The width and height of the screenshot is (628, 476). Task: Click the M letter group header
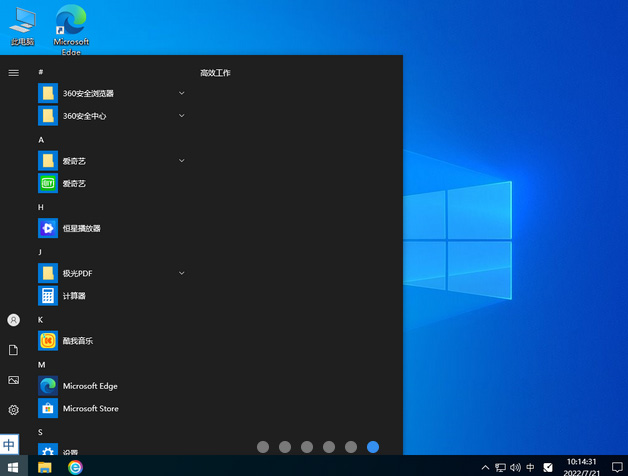[42, 365]
